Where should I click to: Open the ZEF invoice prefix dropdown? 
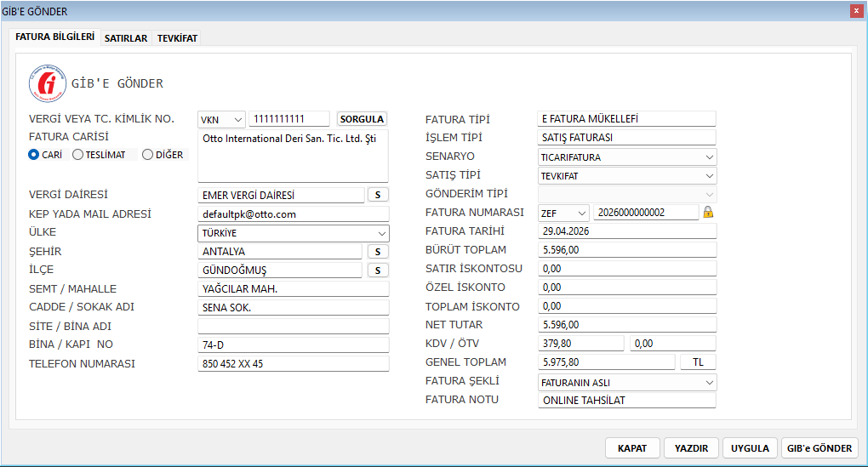tap(563, 213)
